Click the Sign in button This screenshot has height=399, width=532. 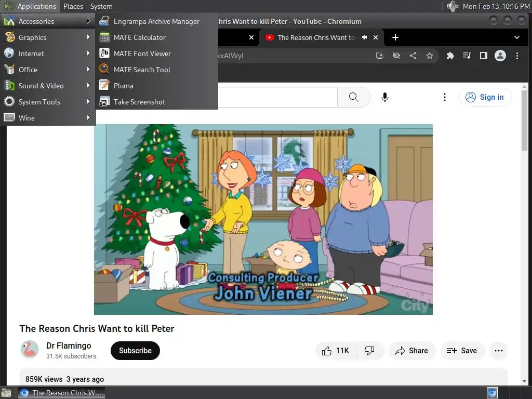485,97
